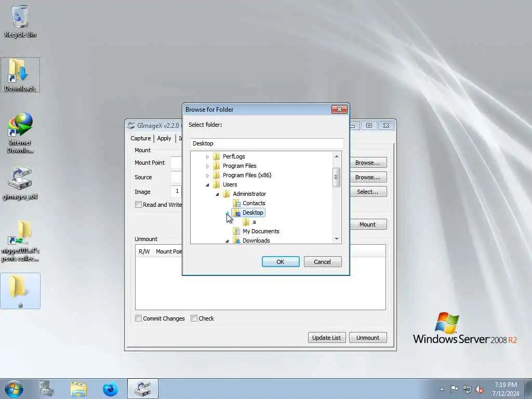Image resolution: width=532 pixels, height=399 pixels.
Task: Tick the Commit Changes checkbox
Action: tap(138, 318)
